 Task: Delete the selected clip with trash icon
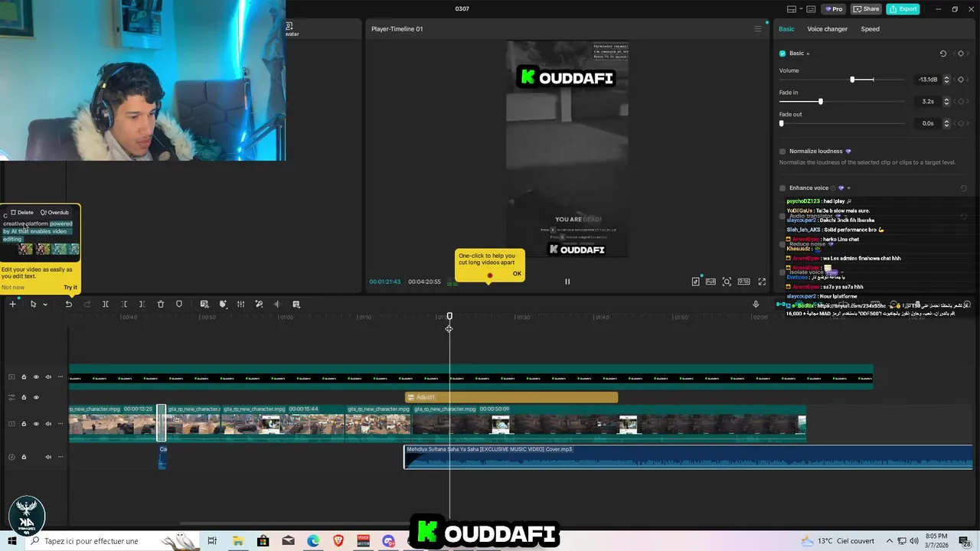click(x=161, y=304)
